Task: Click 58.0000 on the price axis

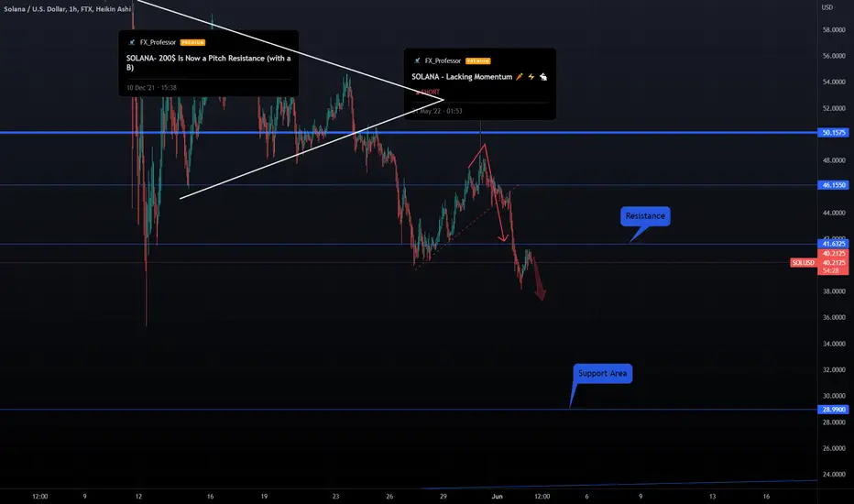Action: [834, 30]
